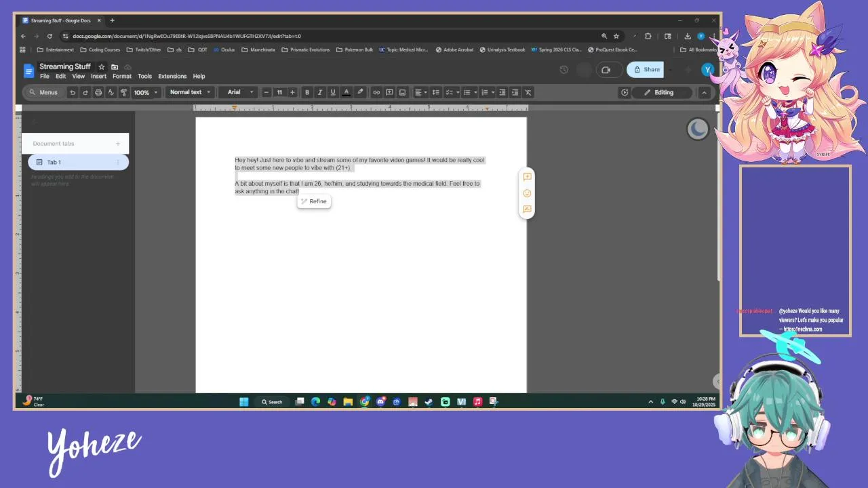Insert an image from the toolbar
This screenshot has height=488, width=868.
[x=402, y=92]
